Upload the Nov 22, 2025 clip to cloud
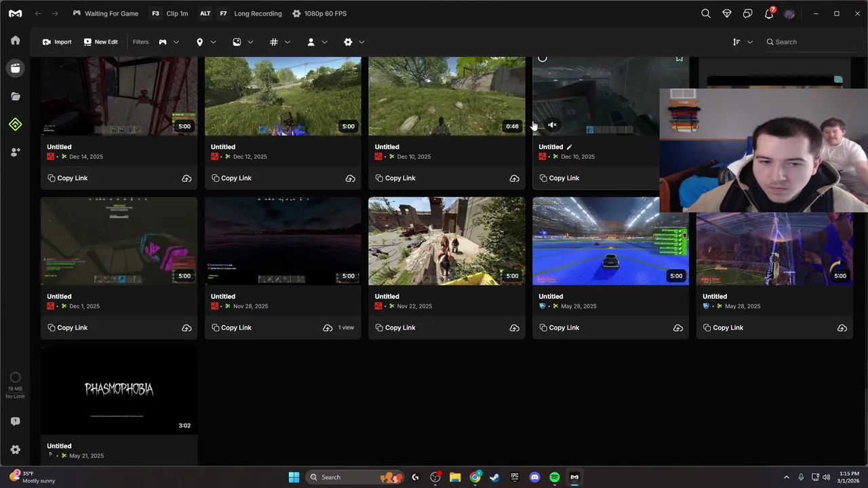The height and width of the screenshot is (488, 868). pos(514,328)
